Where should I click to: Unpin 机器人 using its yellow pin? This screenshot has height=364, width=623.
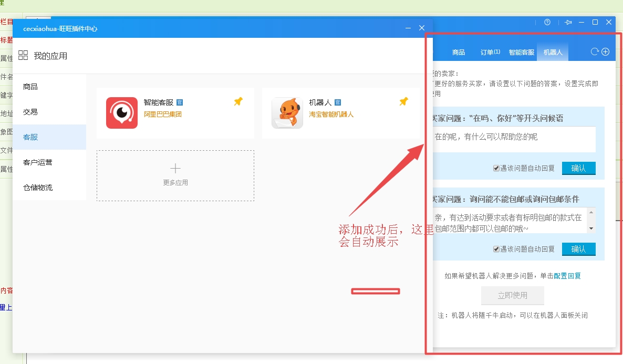coord(403,102)
